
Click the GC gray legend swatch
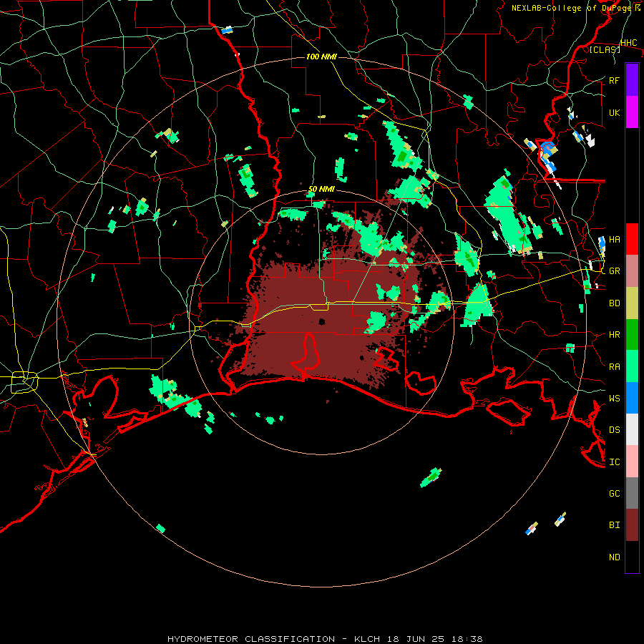tap(632, 493)
